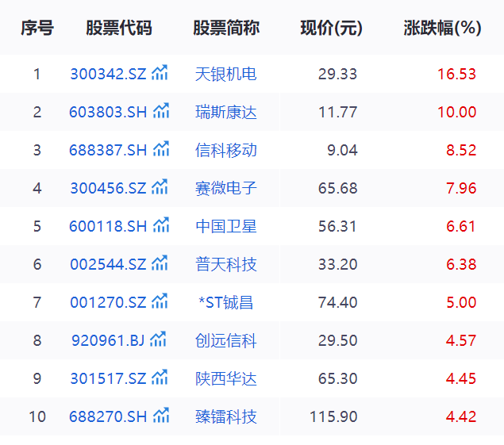Open the *ST铖昌 stock link
The height and width of the screenshot is (445, 504).
tap(226, 303)
